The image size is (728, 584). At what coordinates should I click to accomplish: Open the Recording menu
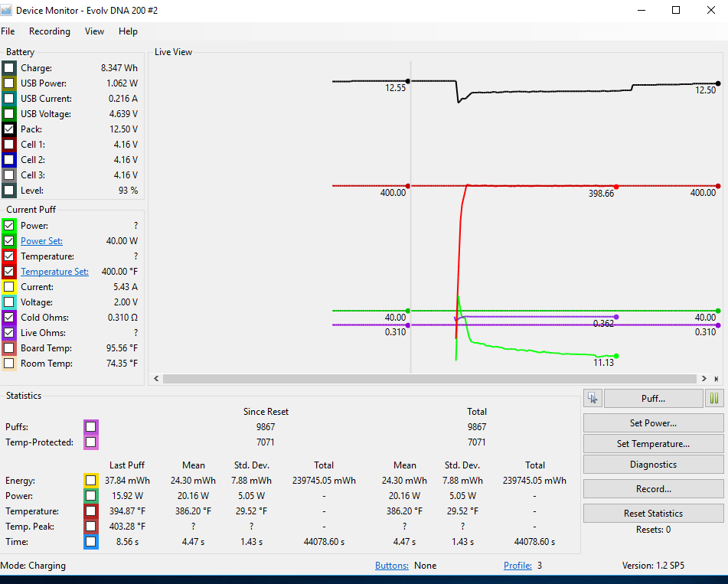[x=50, y=31]
